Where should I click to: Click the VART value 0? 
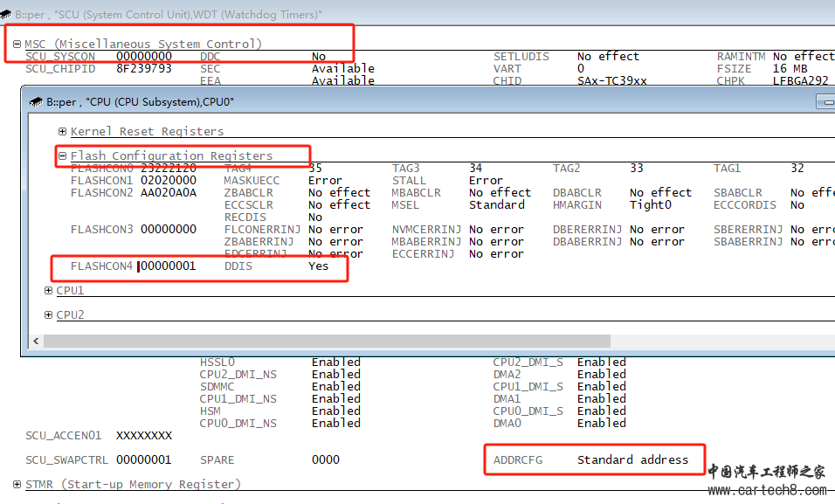tap(581, 68)
